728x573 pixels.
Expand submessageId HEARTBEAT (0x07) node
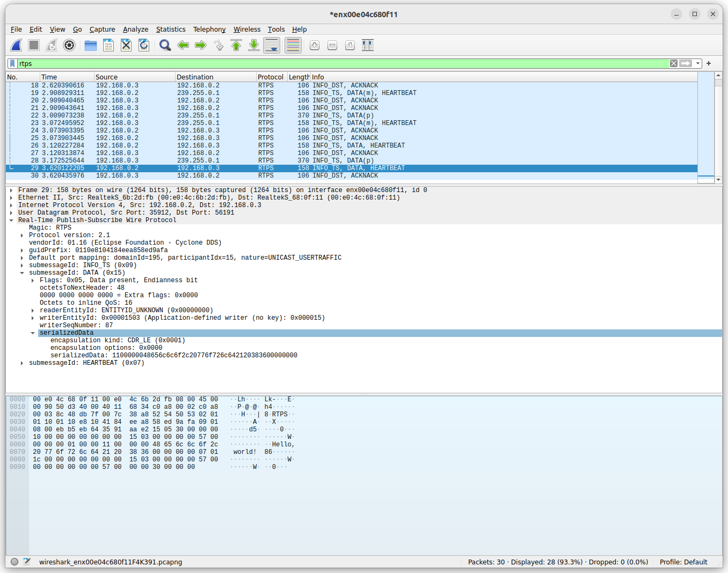click(x=22, y=363)
